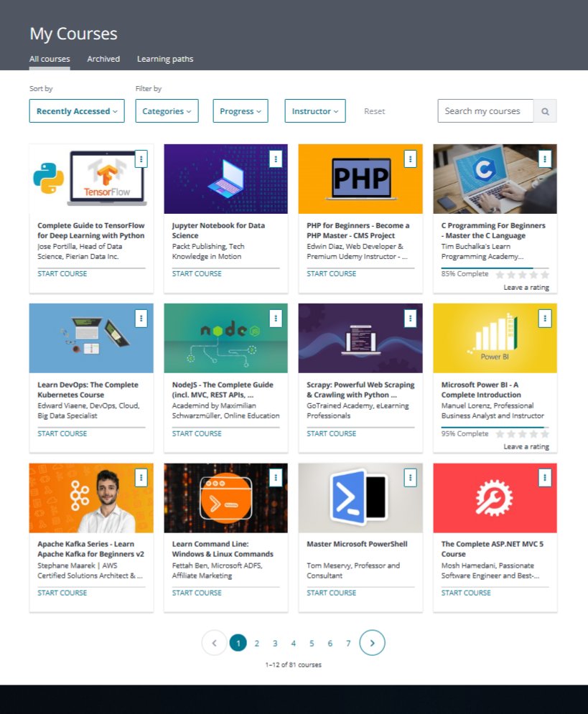Open the NodeJS course thumbnail
This screenshot has width=588, height=714.
226,338
